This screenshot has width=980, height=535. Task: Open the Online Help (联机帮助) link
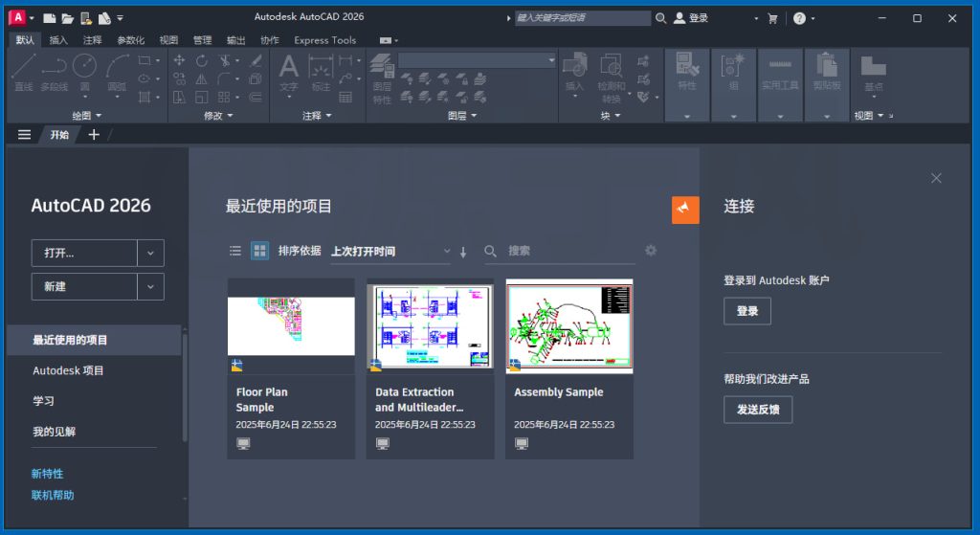[x=53, y=495]
